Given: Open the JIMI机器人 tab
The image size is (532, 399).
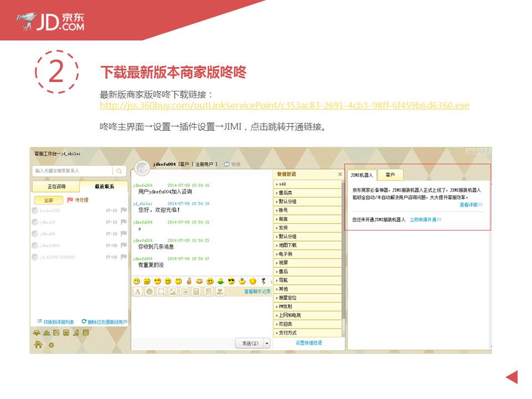Looking at the screenshot, I should coord(362,175).
